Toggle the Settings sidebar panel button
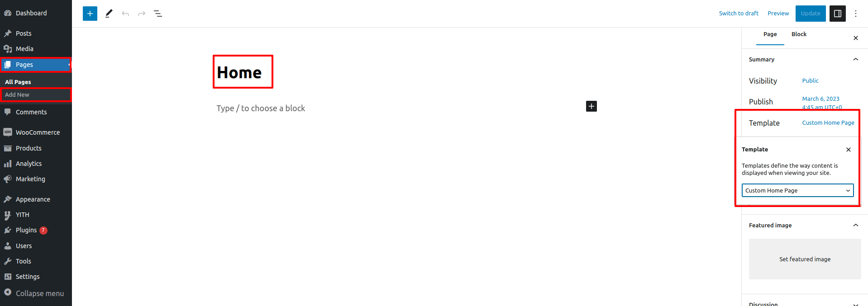868x306 pixels. click(837, 14)
